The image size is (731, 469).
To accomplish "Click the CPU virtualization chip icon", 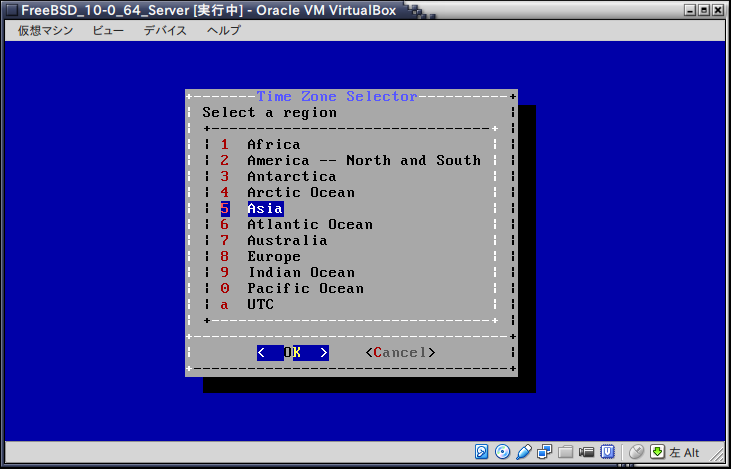I will pyautogui.click(x=607, y=452).
